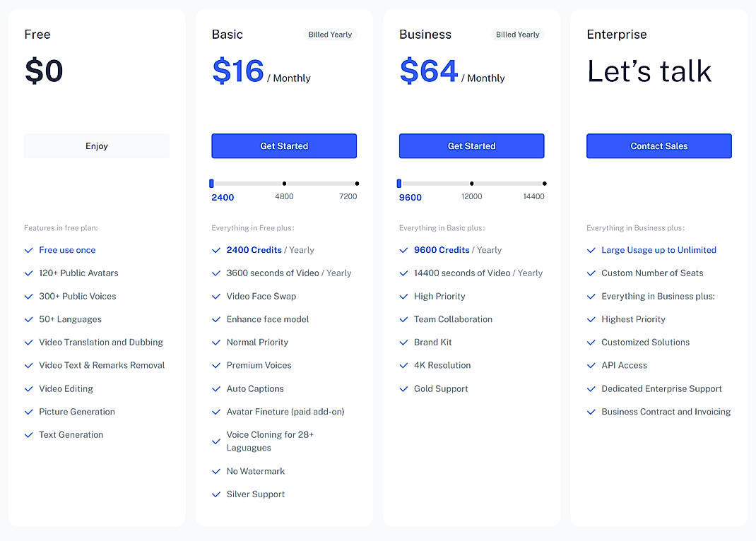
Task: Click the checkmark beside Video Face Swap
Action: 216,296
